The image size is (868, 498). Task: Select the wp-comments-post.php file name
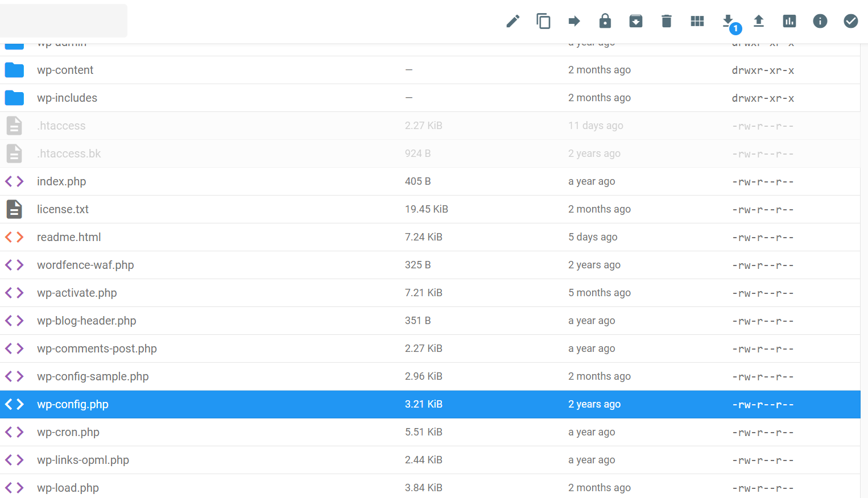coord(97,348)
